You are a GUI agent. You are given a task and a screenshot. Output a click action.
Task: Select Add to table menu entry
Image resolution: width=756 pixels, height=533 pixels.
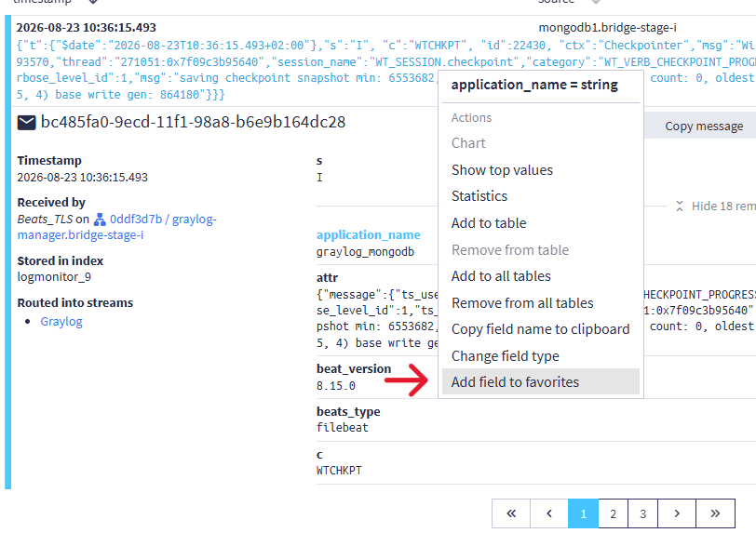tap(489, 223)
